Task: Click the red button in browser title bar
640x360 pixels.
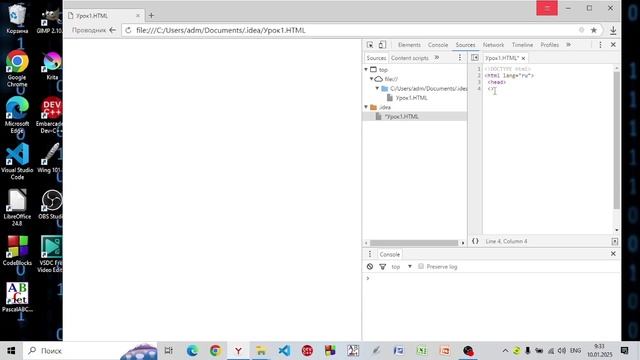Action: pos(547,8)
